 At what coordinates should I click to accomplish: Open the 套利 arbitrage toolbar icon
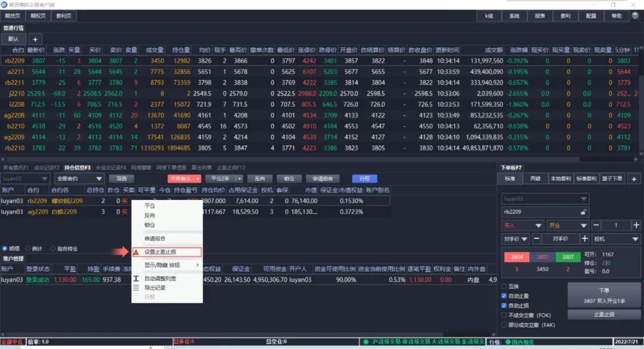point(566,16)
